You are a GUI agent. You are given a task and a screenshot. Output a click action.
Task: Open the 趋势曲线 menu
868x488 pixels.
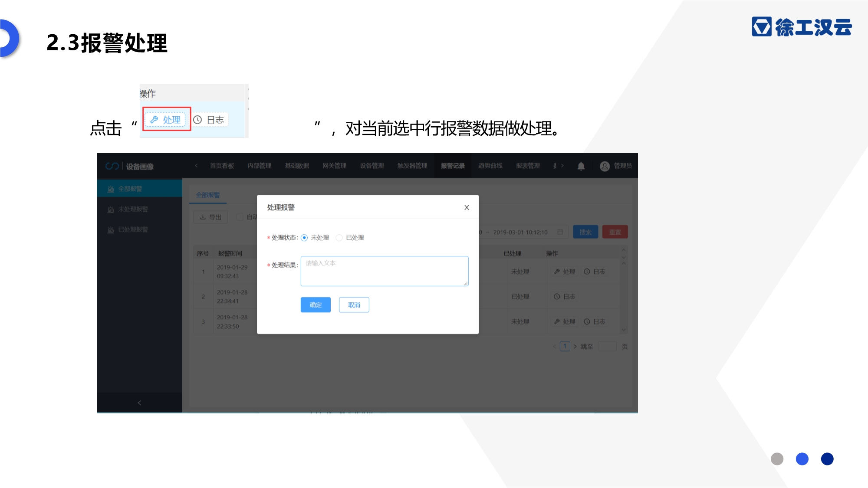point(490,166)
